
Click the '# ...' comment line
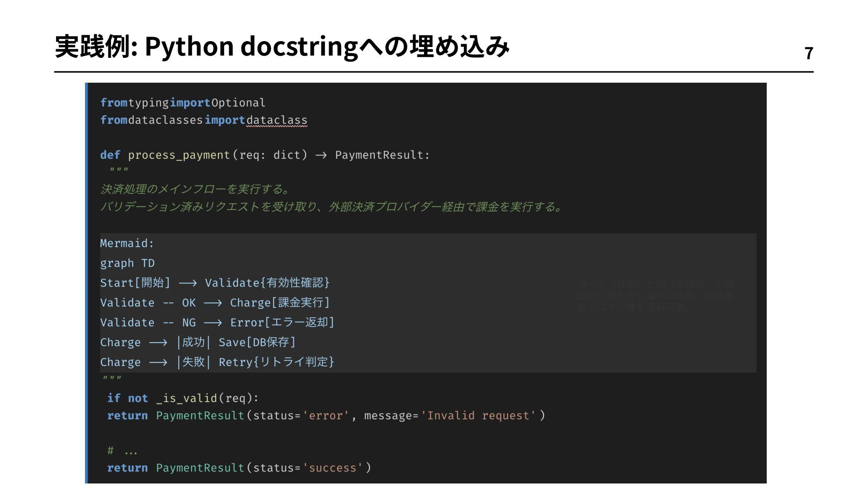pyautogui.click(x=122, y=451)
